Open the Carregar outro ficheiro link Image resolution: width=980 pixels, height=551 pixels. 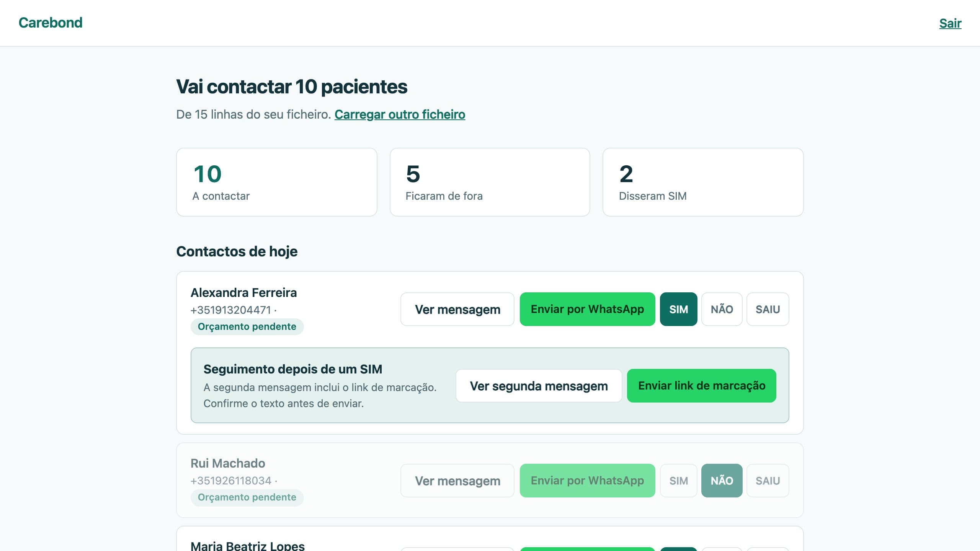click(400, 114)
